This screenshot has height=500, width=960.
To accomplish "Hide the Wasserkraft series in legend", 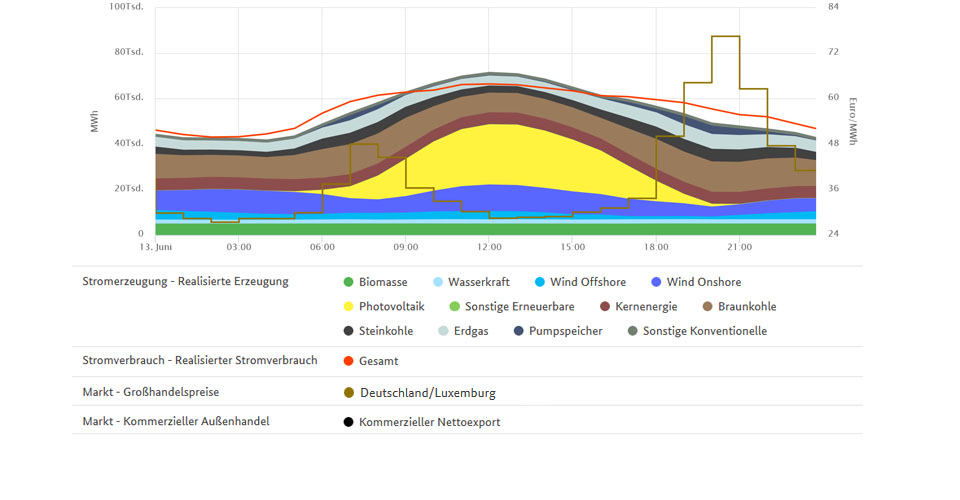I will tap(440, 282).
